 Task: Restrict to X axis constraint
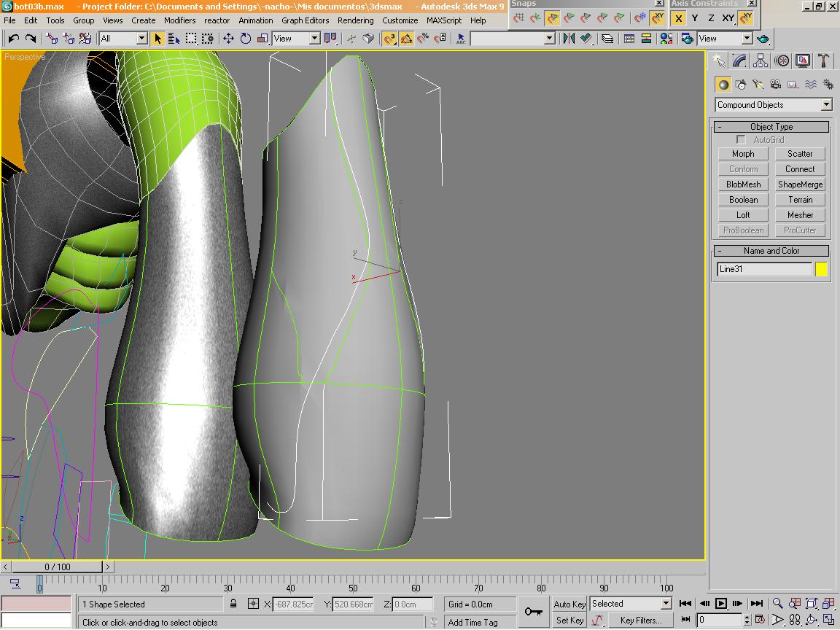[x=678, y=18]
